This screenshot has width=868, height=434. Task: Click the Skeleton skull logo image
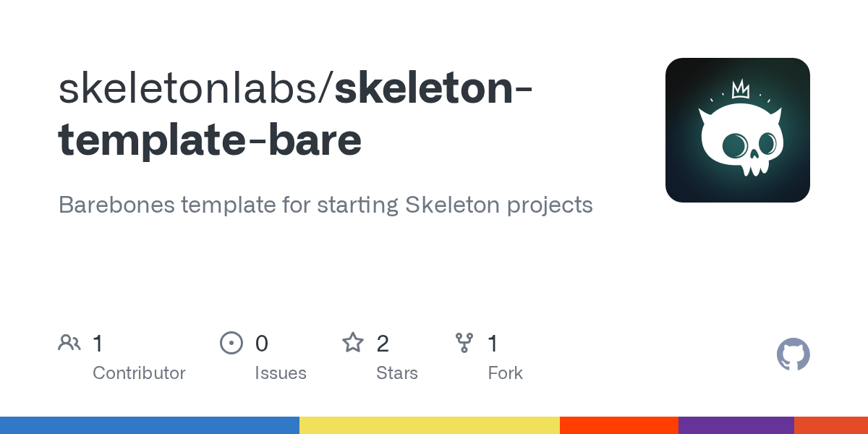(738, 130)
